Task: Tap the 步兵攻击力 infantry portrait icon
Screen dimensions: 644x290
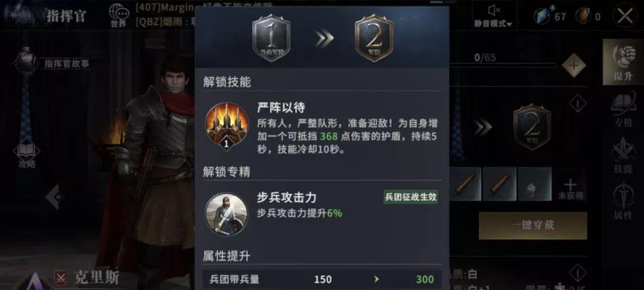Action: [227, 214]
